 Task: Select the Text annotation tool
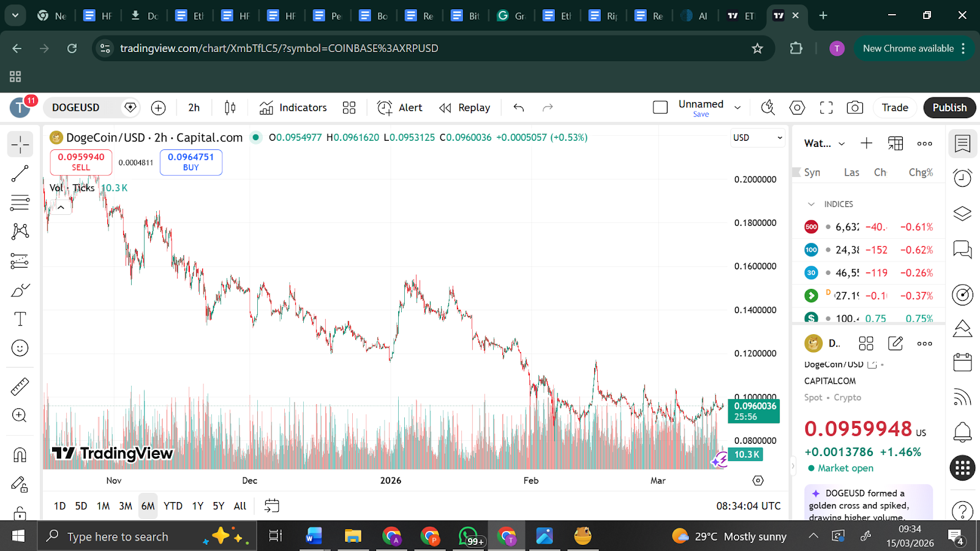pyautogui.click(x=20, y=319)
